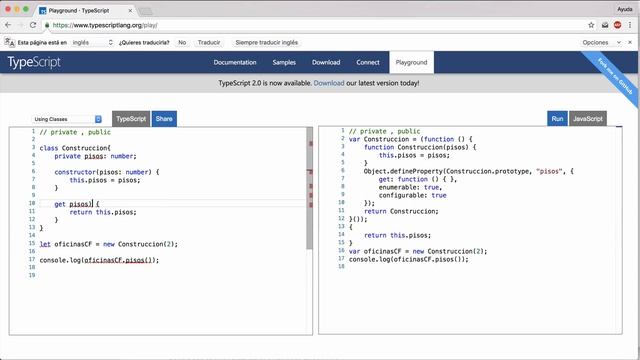Reload the page with refresh icon
640x360 pixels.
33,25
